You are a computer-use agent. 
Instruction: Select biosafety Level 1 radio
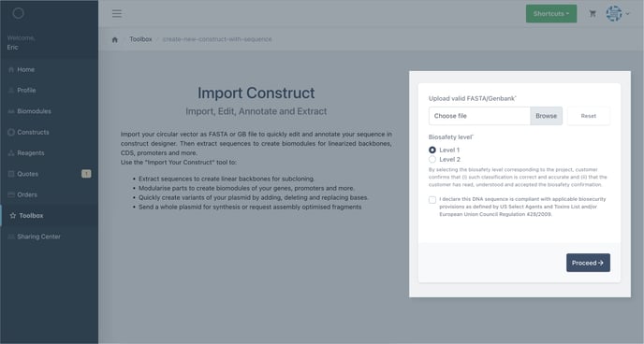[432, 150]
